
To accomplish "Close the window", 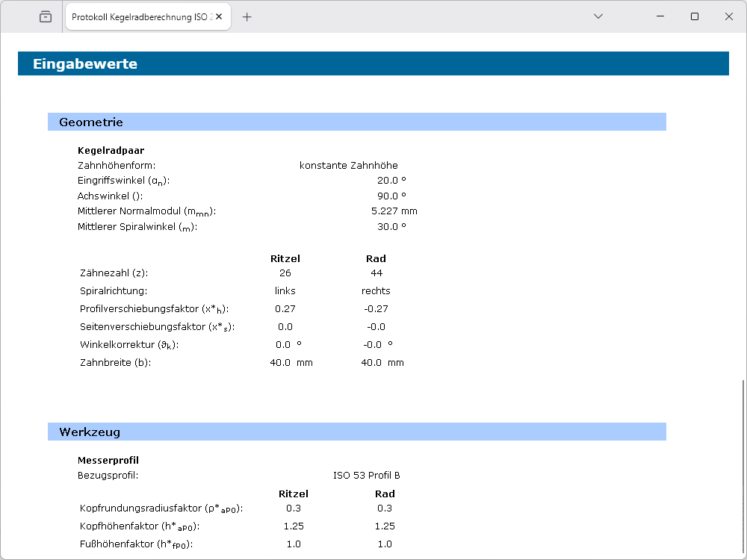I will (728, 16).
